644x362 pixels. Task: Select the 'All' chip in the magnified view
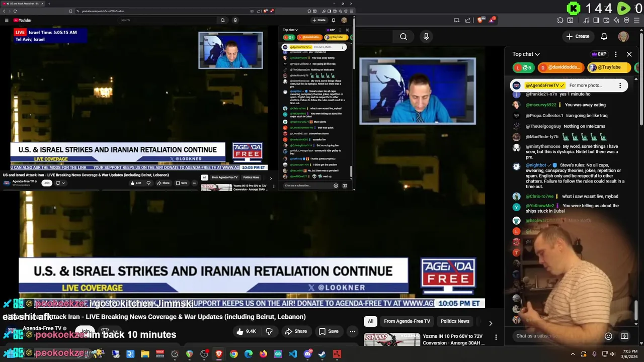tap(371, 321)
